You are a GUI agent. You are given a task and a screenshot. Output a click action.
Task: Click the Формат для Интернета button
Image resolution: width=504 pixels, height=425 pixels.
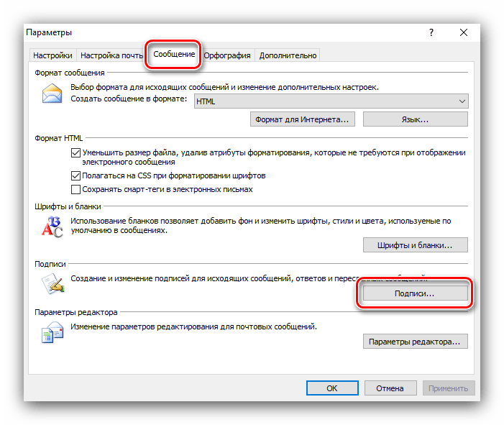[x=302, y=119]
